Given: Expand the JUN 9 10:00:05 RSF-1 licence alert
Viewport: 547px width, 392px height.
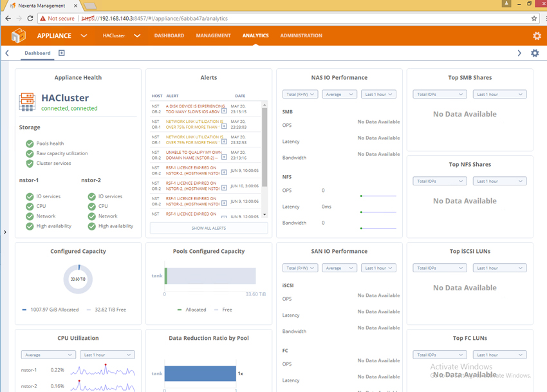Looking at the screenshot, I should 224,173.
